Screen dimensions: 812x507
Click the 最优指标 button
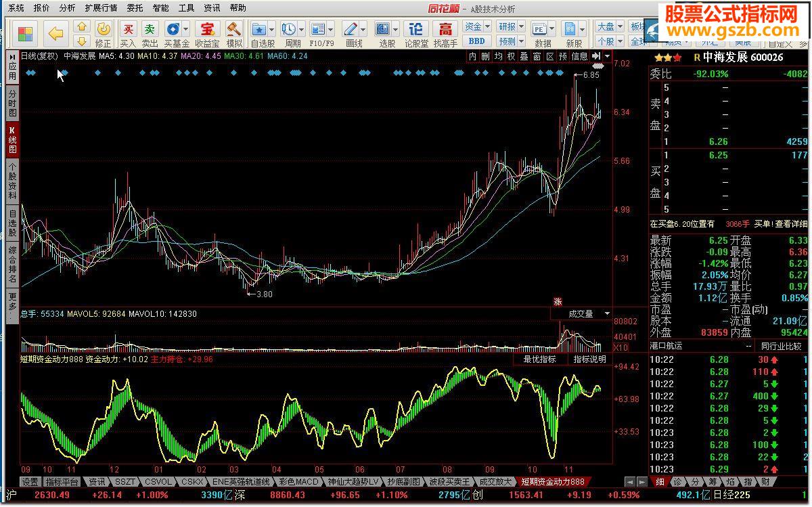point(540,359)
